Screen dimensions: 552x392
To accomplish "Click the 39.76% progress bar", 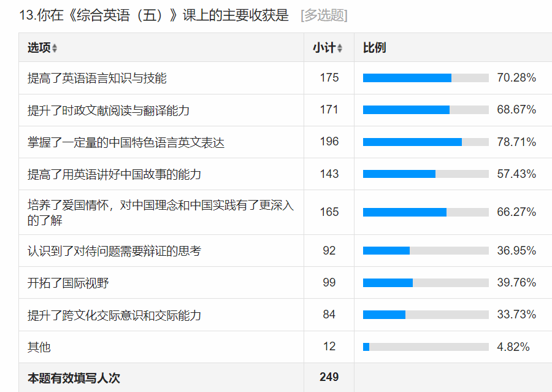I will pyautogui.click(x=426, y=283).
